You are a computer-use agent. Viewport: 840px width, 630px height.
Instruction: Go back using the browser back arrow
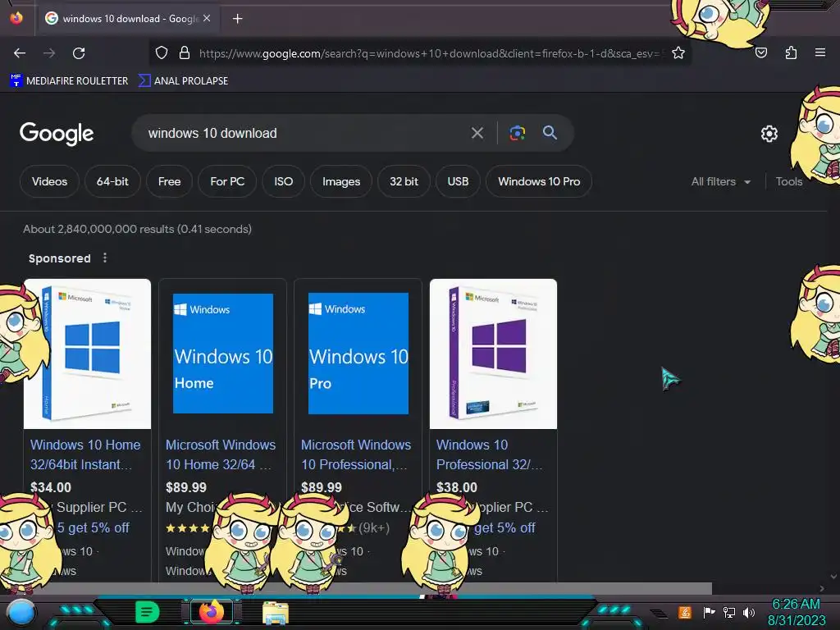[x=20, y=53]
